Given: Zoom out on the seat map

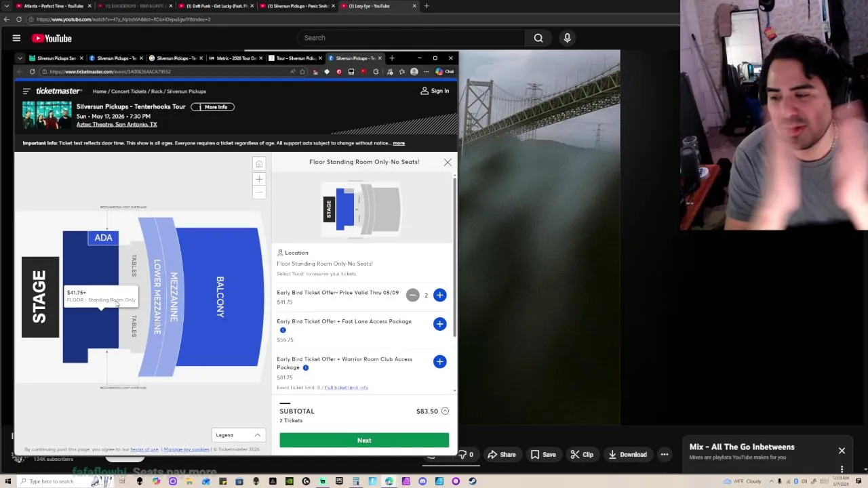Looking at the screenshot, I should [x=259, y=192].
